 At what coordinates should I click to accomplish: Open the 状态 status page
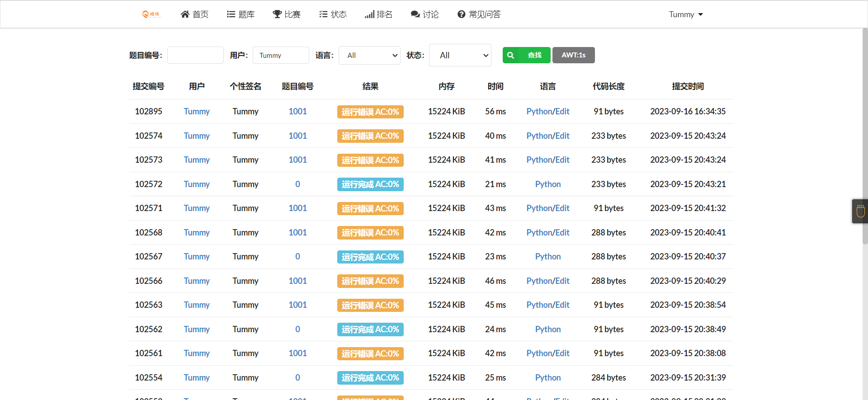tap(333, 14)
